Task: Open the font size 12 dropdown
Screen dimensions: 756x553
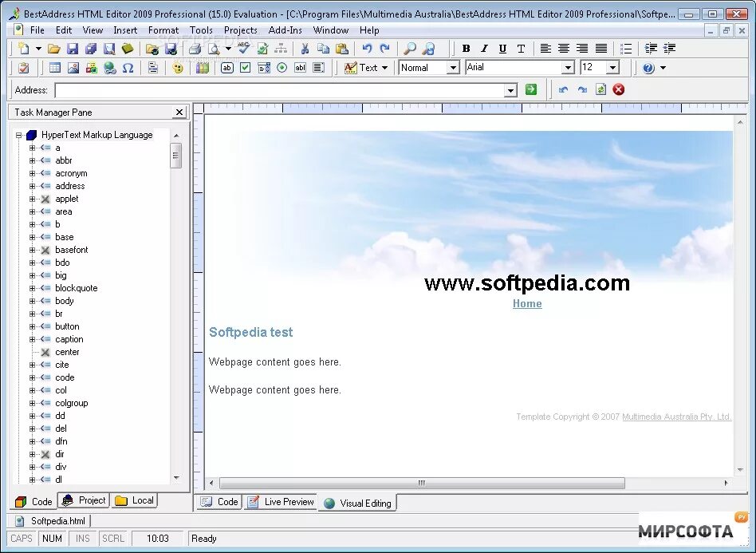Action: point(612,68)
